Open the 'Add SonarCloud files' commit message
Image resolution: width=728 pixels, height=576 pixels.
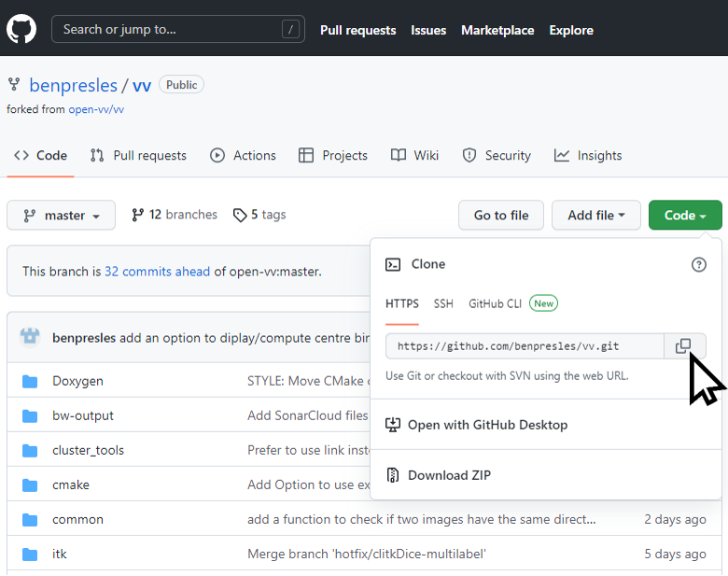[308, 415]
